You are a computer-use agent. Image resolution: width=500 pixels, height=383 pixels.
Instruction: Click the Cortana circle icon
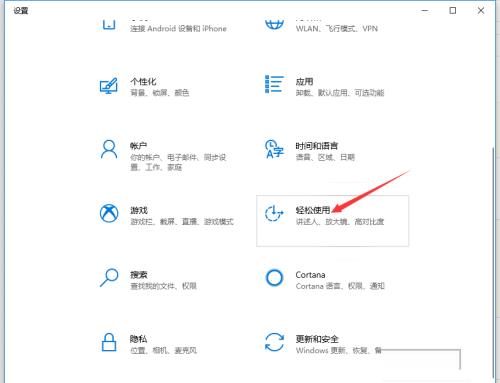click(x=274, y=278)
